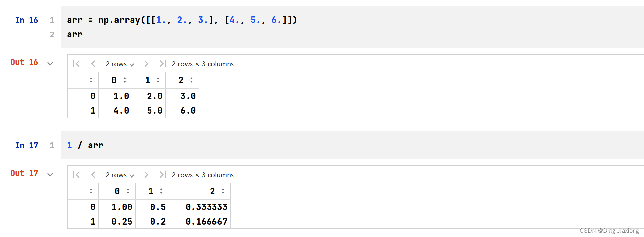Sort index column in Out 17 table
The height and width of the screenshot is (237, 644).
pyautogui.click(x=91, y=191)
